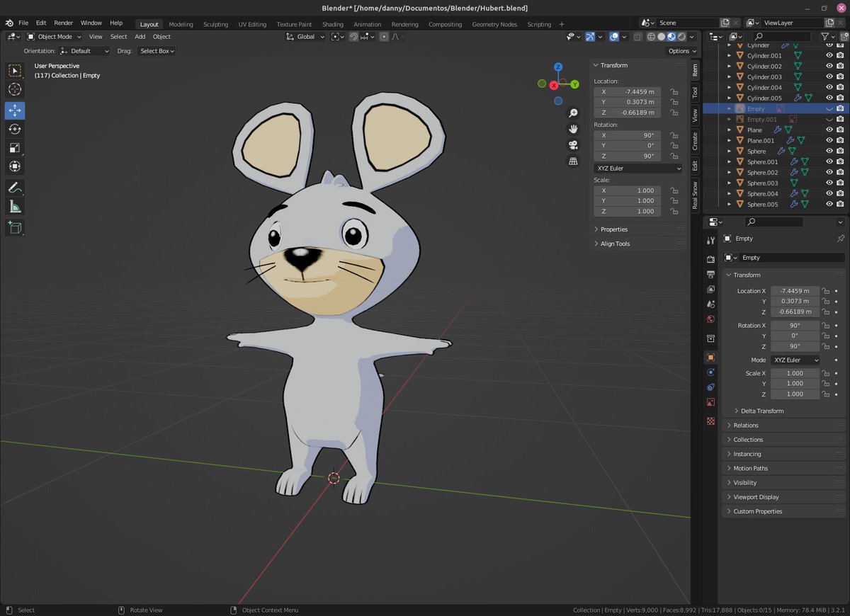Click the Options button in header
The image size is (850, 616).
[x=681, y=51]
